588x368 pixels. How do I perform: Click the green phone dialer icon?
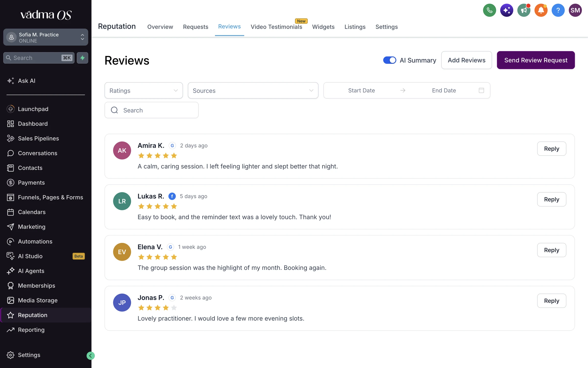click(489, 10)
